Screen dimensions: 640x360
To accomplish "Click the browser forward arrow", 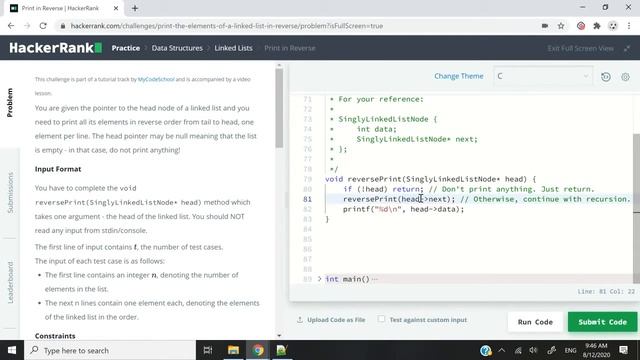I will click(x=27, y=26).
